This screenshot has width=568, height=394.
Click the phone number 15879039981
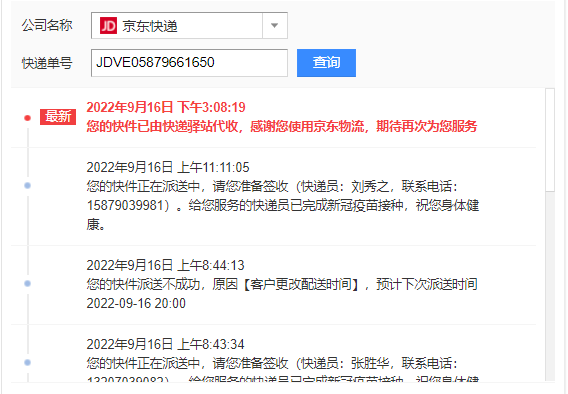click(125, 205)
